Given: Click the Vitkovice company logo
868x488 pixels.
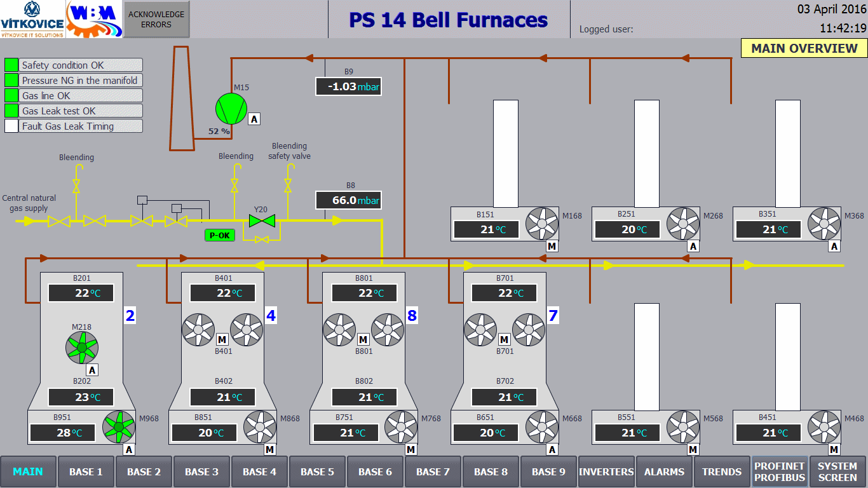Looking at the screenshot, I should point(32,19).
